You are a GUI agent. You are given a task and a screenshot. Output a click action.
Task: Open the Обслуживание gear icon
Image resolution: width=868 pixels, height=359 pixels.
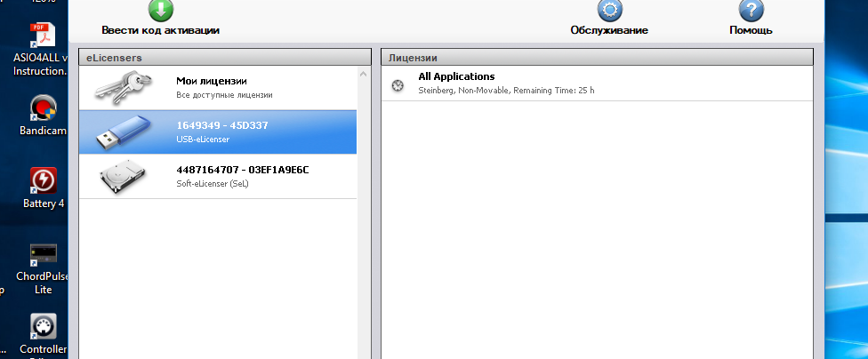[x=609, y=10]
